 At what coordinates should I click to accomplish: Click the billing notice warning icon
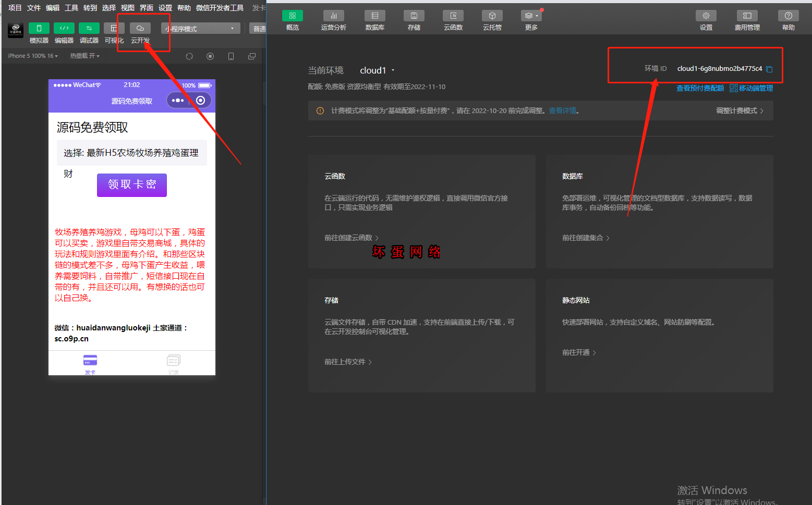pos(320,110)
